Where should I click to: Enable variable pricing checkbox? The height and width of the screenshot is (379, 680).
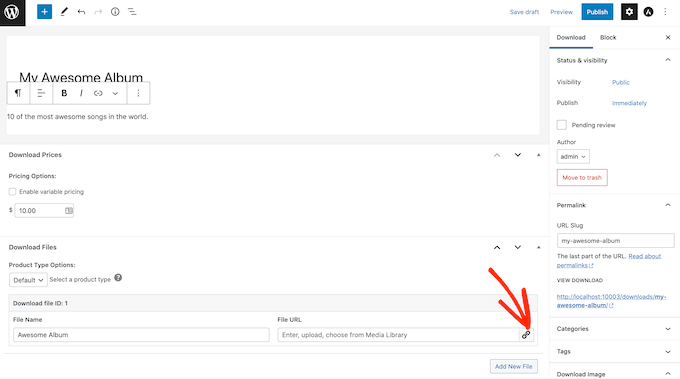12,192
